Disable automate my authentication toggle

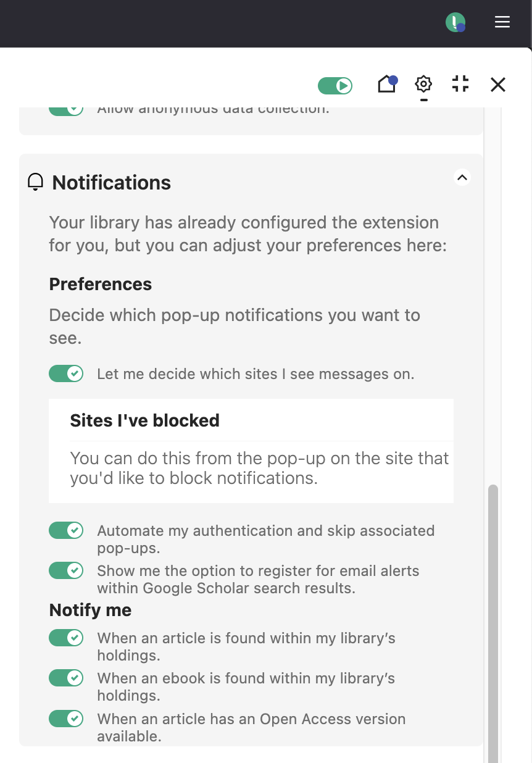point(66,530)
